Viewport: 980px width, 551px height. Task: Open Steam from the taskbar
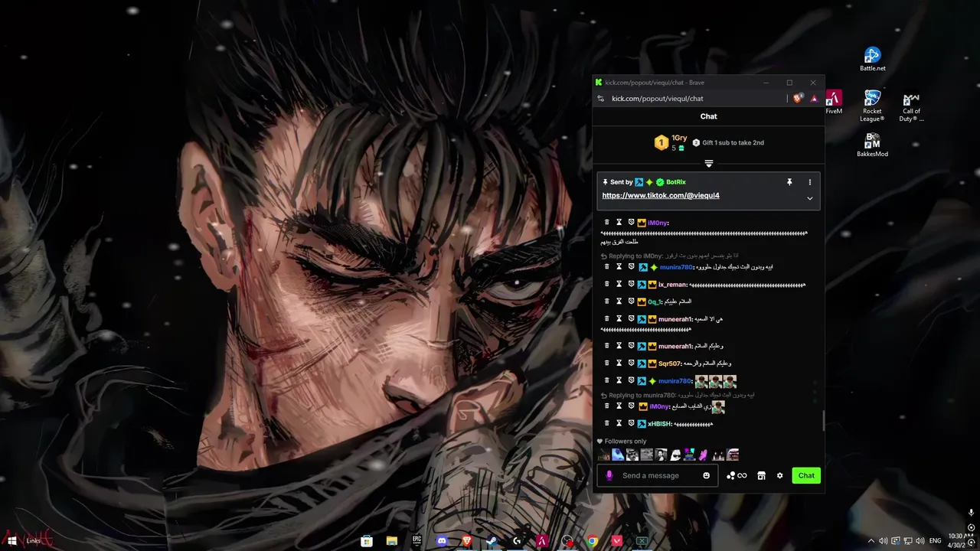pyautogui.click(x=492, y=541)
